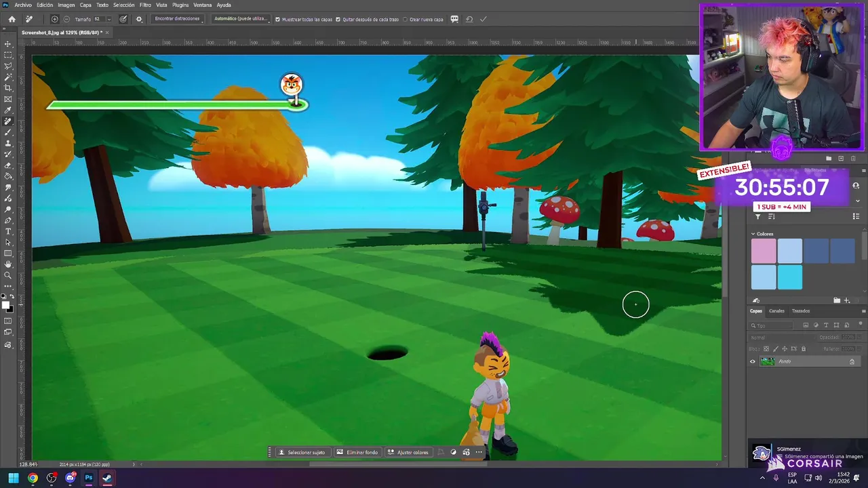Select the Clone Stamp tool
This screenshot has width=868, height=488.
[8, 144]
